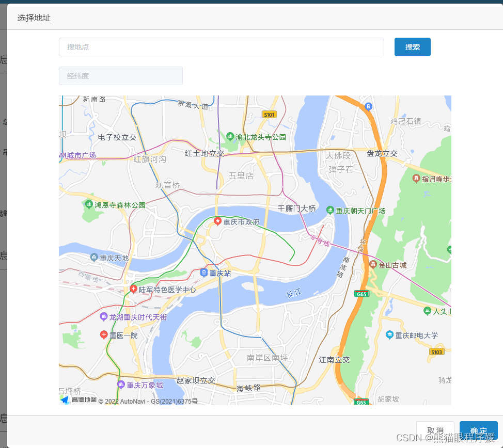
Task: Click the 重庆站 railway station icon
Action: tap(203, 273)
